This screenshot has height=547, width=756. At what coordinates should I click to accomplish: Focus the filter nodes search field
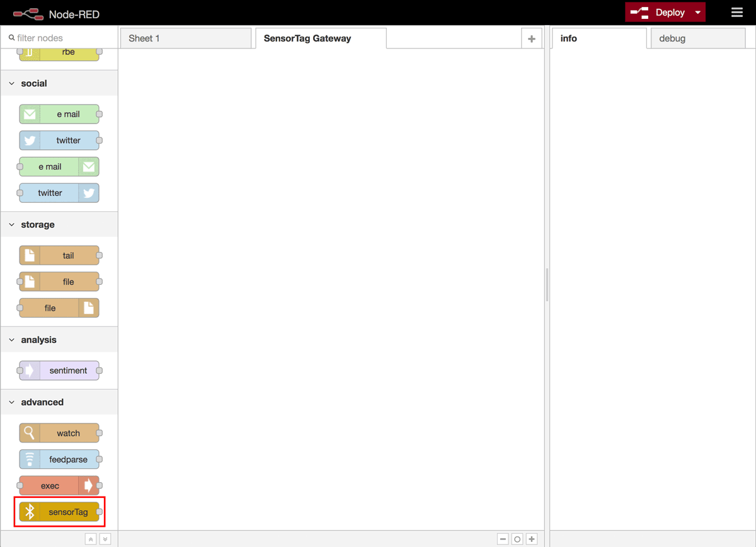[59, 38]
